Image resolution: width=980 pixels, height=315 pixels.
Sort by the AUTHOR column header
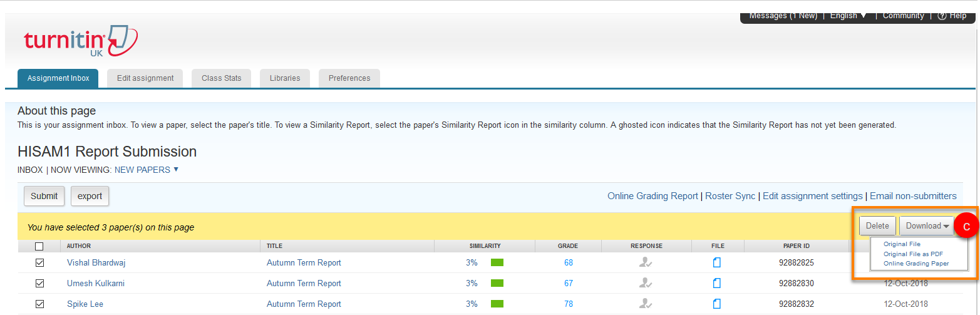[79, 246]
